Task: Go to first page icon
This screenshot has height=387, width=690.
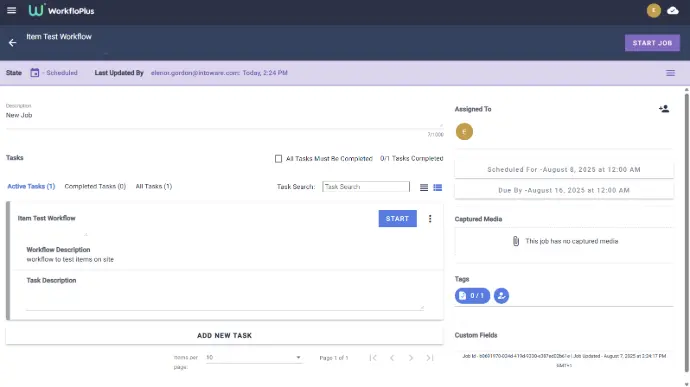Action: tap(373, 358)
